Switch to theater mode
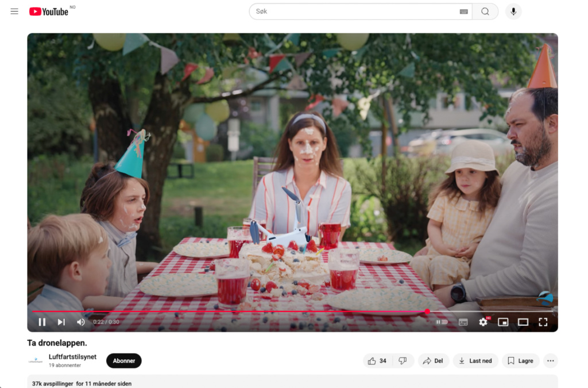The width and height of the screenshot is (588, 388). click(x=523, y=322)
